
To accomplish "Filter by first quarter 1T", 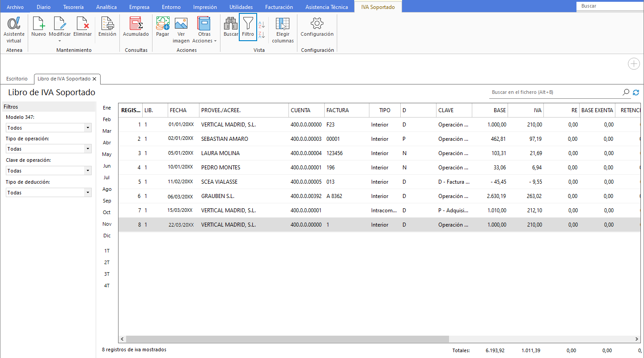I will point(107,251).
